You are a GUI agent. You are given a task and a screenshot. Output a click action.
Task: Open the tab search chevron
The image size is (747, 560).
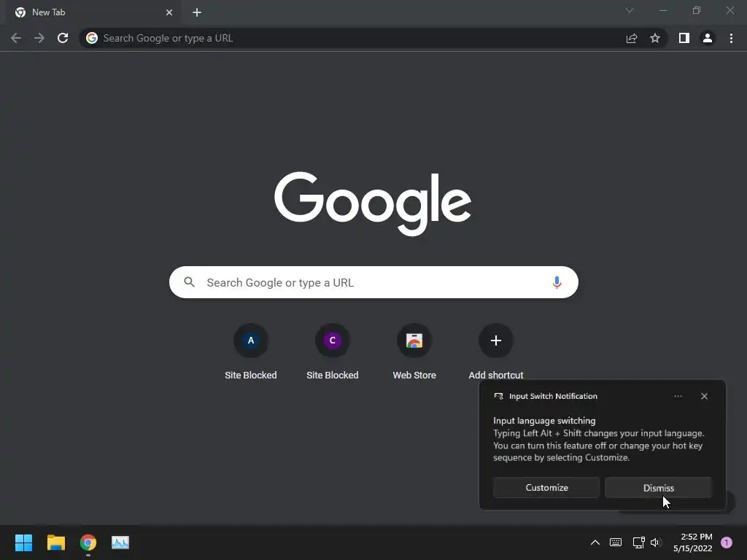tap(630, 10)
